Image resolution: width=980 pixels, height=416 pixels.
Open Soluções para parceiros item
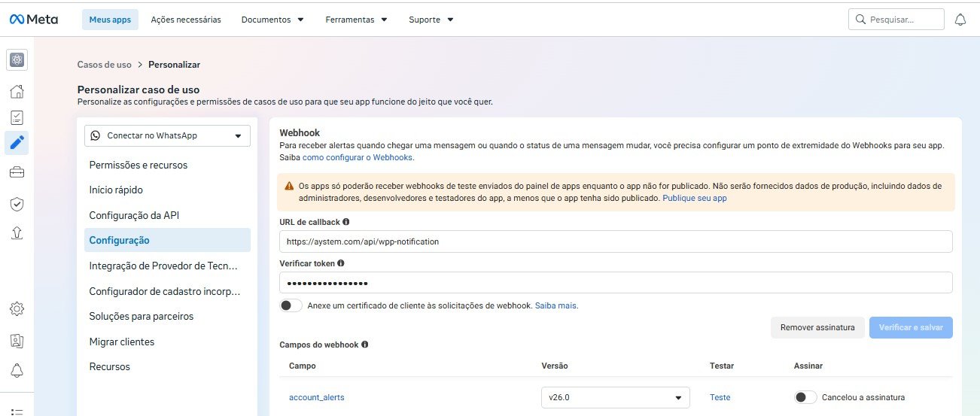click(167, 316)
